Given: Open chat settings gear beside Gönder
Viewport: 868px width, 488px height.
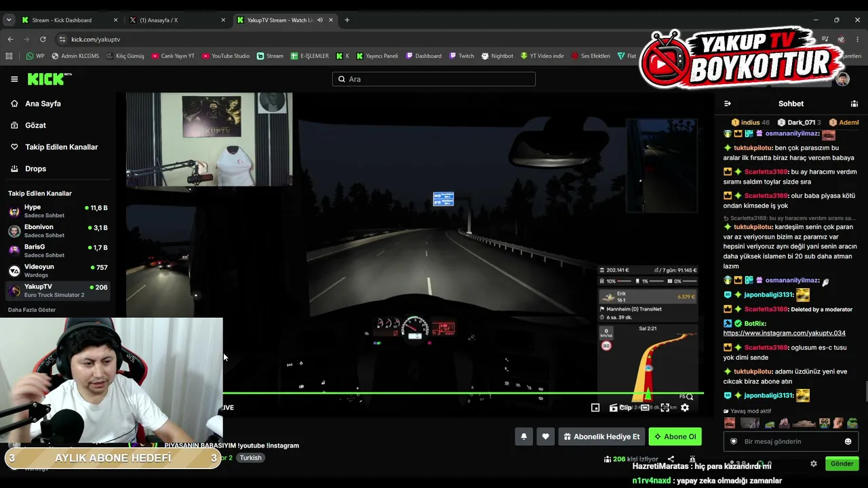Looking at the screenshot, I should pyautogui.click(x=814, y=464).
